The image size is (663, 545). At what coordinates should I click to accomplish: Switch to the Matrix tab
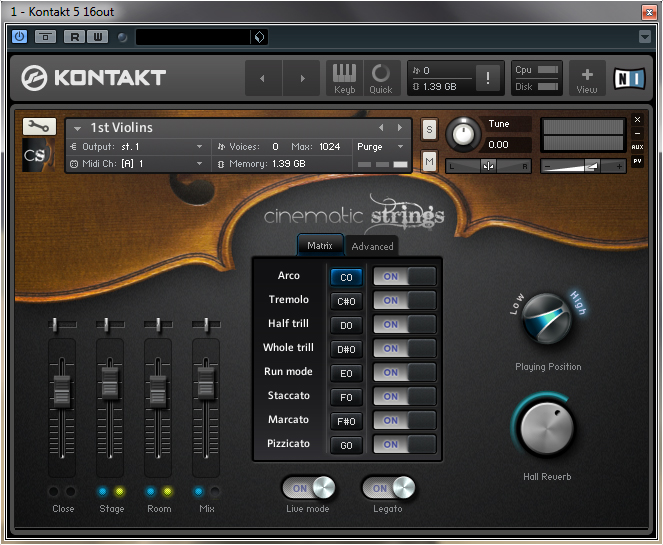[x=320, y=246]
